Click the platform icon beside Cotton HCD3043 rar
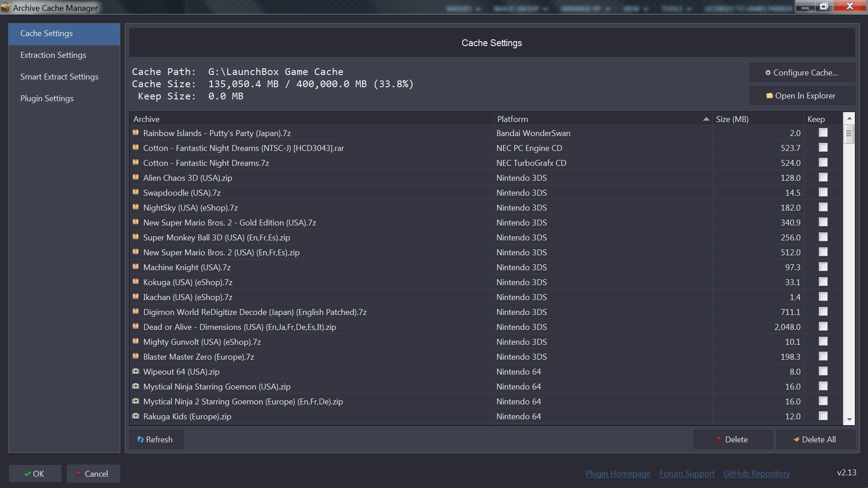Image resolution: width=868 pixels, height=488 pixels. 136,147
